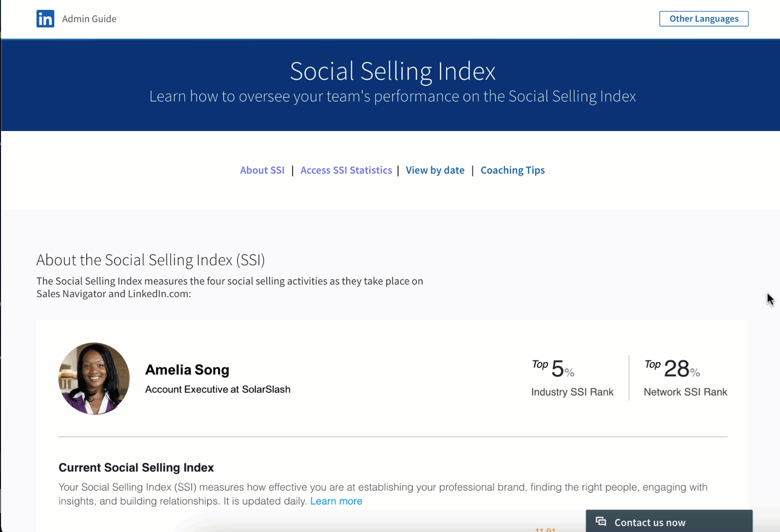Click About the Social Selling Index heading
Screen dimensions: 780x532
tap(151, 260)
